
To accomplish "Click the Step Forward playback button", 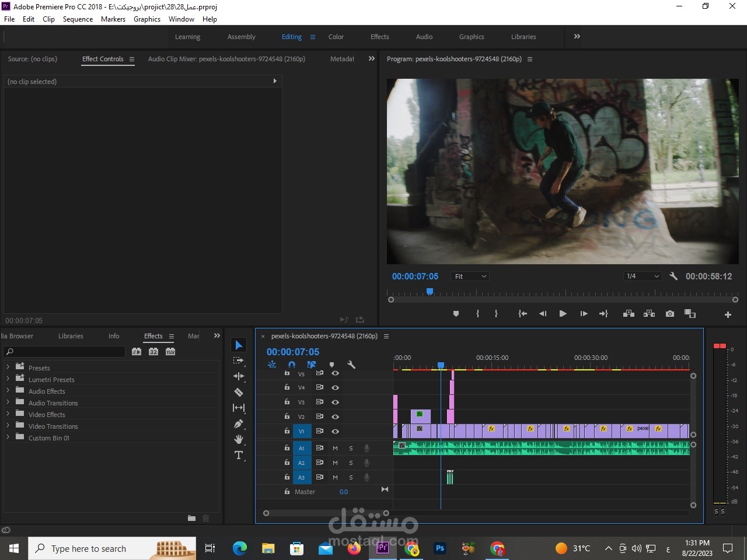I will click(x=583, y=313).
